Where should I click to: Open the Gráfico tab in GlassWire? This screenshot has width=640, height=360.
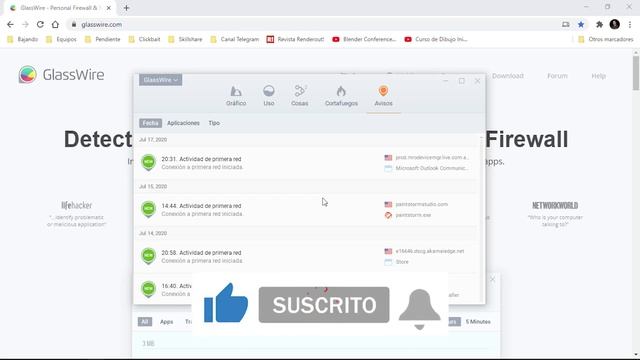click(x=236, y=96)
